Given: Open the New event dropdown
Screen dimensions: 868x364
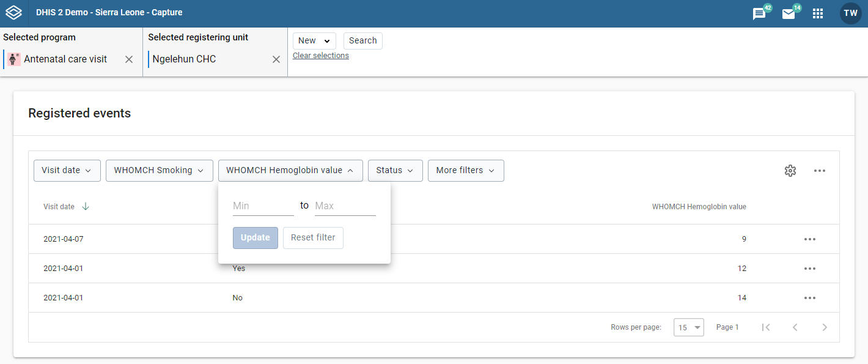Looking at the screenshot, I should [x=314, y=41].
